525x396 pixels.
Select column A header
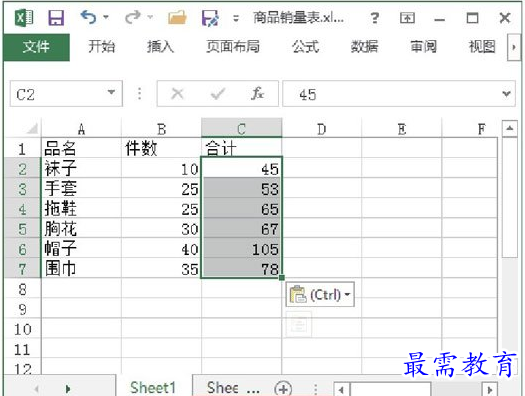coord(81,128)
